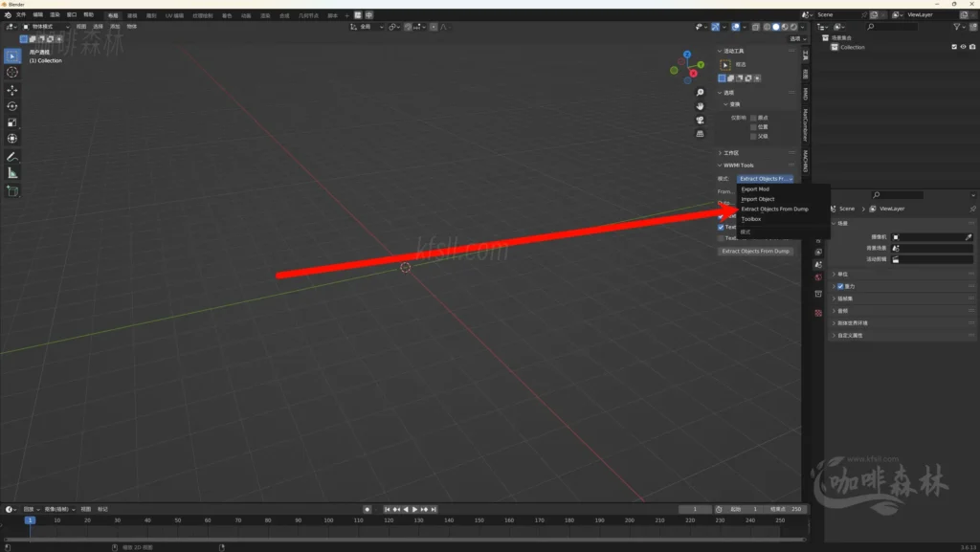Choose the 3D Cursor tool
The width and height of the screenshot is (980, 552).
(12, 72)
